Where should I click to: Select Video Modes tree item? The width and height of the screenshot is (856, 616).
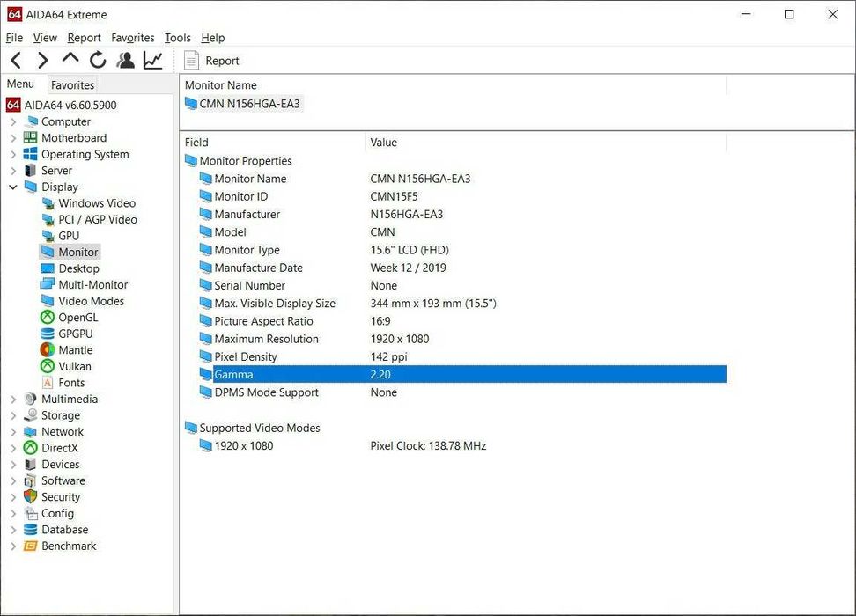(83, 301)
